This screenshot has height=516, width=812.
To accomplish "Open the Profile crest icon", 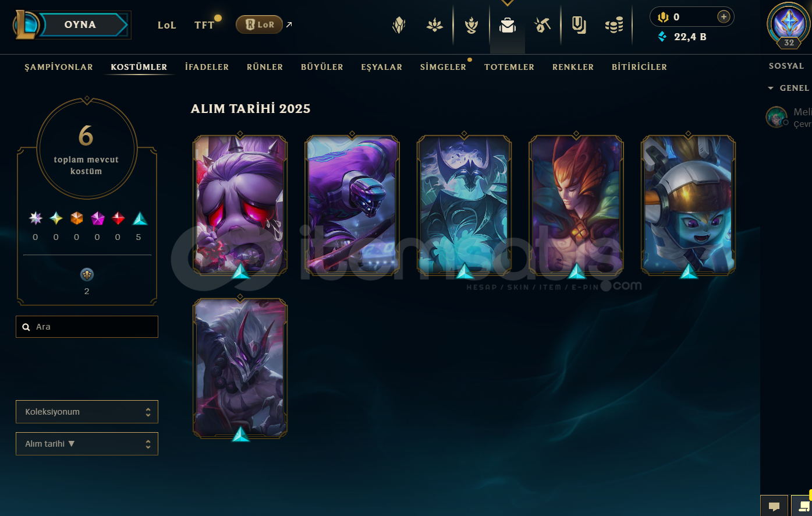I will (x=399, y=25).
